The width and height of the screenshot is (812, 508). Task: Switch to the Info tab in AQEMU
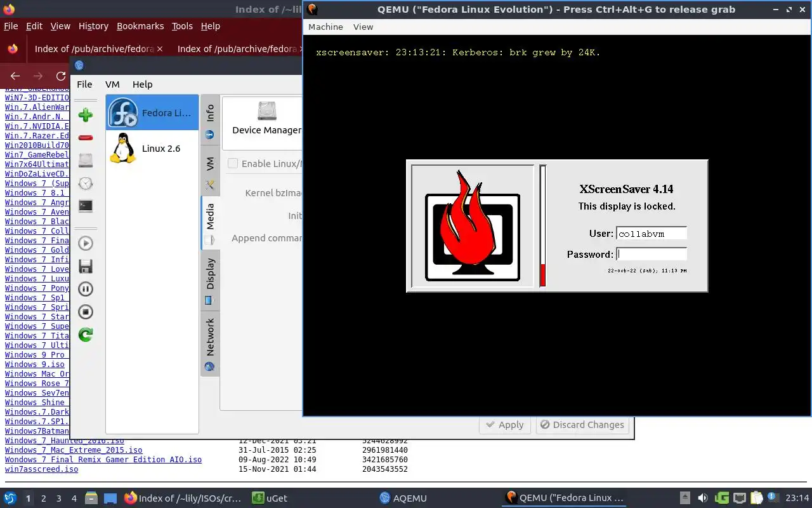(x=210, y=121)
